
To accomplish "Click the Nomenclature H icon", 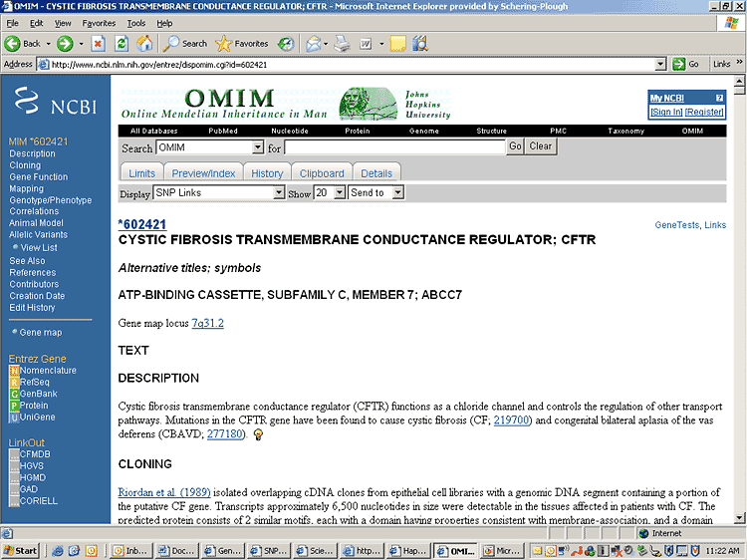I will (x=14, y=371).
